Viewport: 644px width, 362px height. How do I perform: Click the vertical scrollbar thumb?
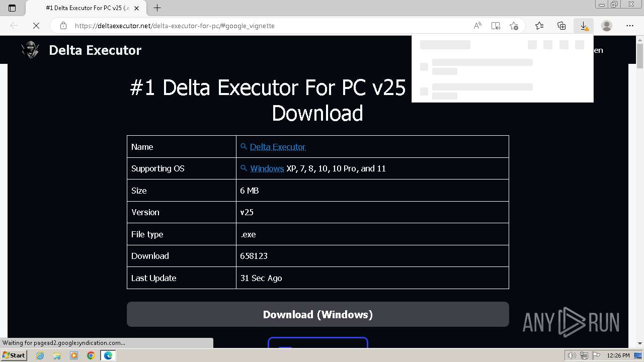pyautogui.click(x=640, y=56)
